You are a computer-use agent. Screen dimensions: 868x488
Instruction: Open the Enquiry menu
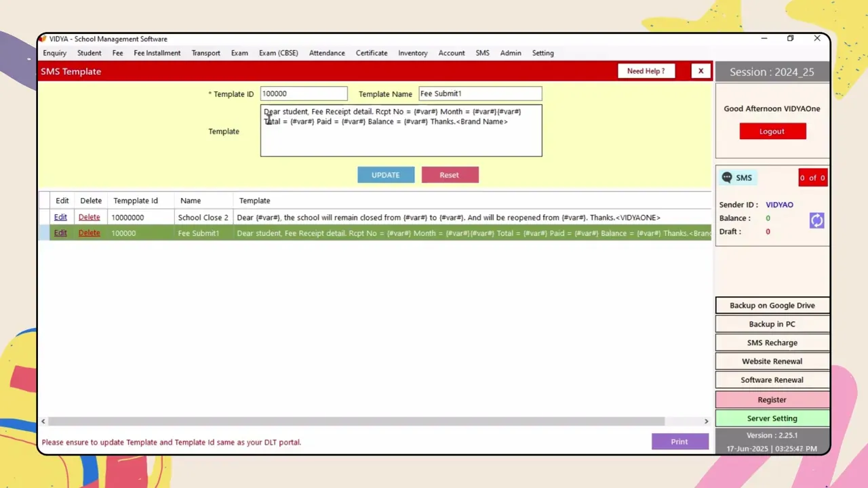pyautogui.click(x=55, y=53)
